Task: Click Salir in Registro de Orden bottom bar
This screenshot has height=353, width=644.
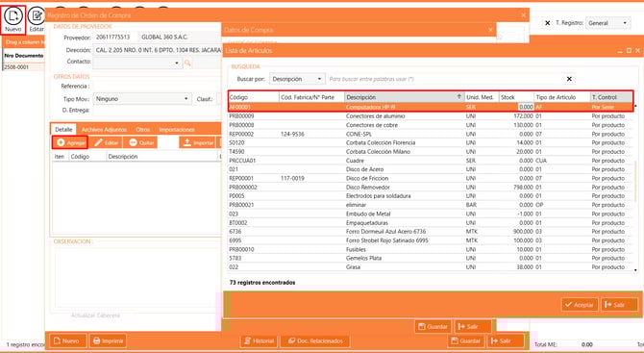Action: pyautogui.click(x=506, y=341)
